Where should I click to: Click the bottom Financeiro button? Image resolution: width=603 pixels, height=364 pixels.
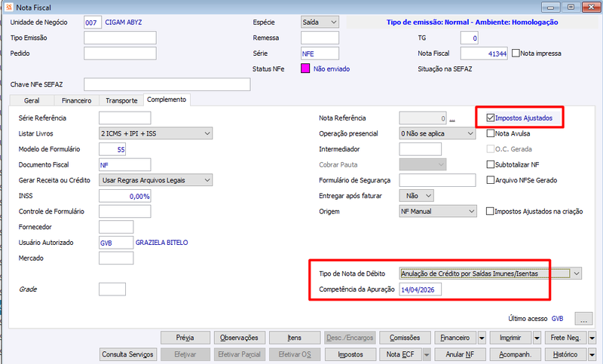pyautogui.click(x=455, y=338)
